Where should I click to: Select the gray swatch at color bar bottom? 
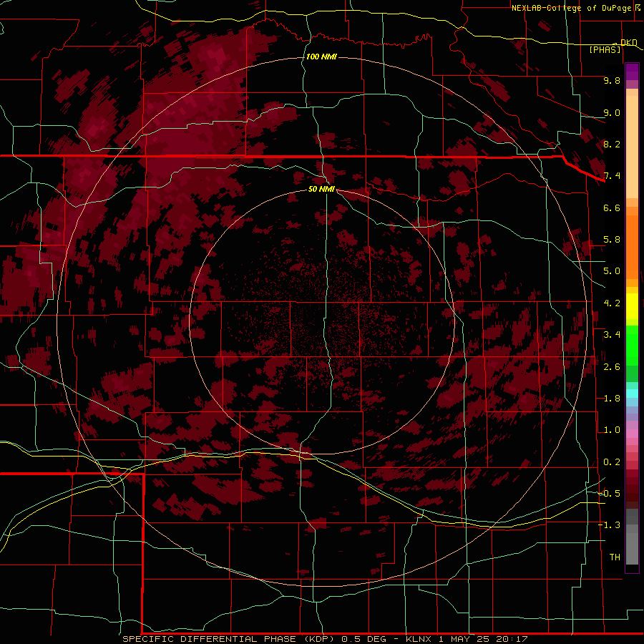[632, 548]
